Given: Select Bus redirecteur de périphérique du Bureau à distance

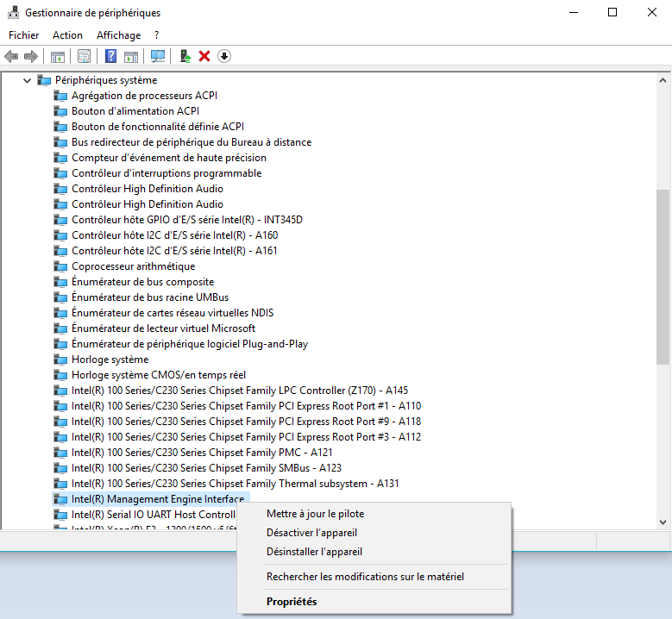Looking at the screenshot, I should click(192, 142).
